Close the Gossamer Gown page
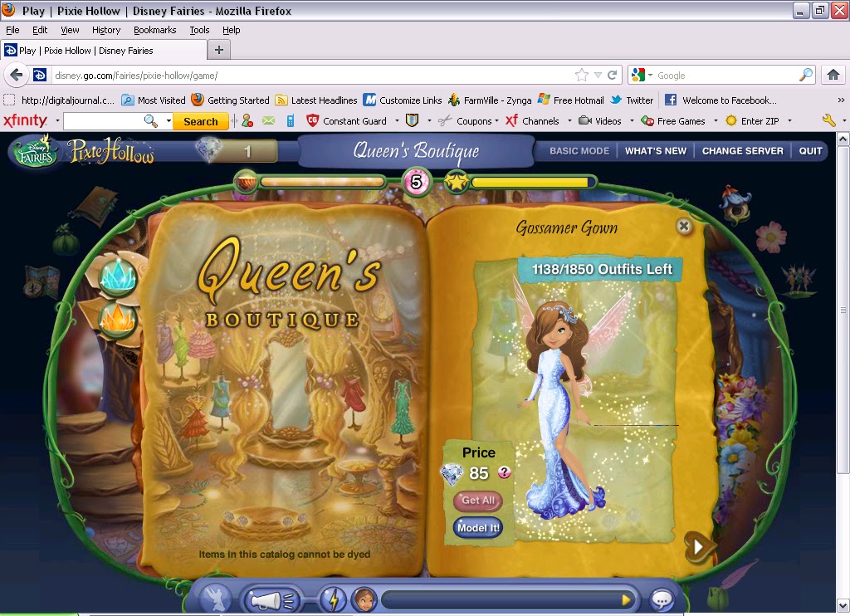Screen dimensions: 850x616 coord(684,226)
